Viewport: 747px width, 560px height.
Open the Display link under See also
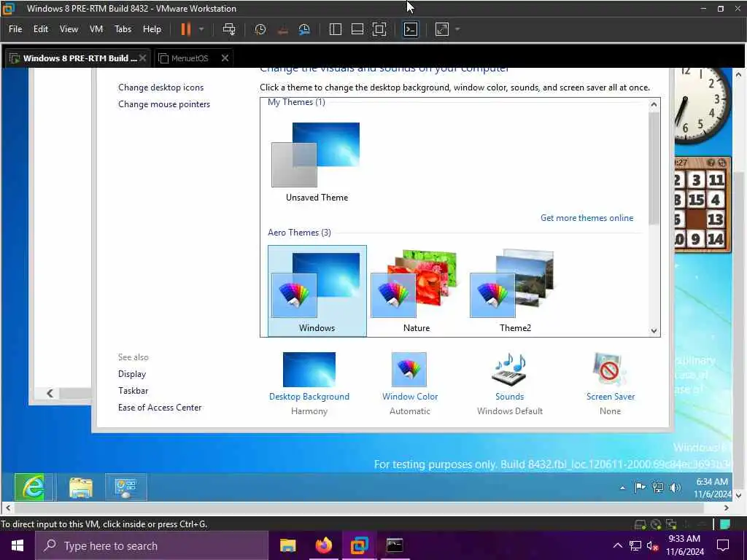click(132, 374)
